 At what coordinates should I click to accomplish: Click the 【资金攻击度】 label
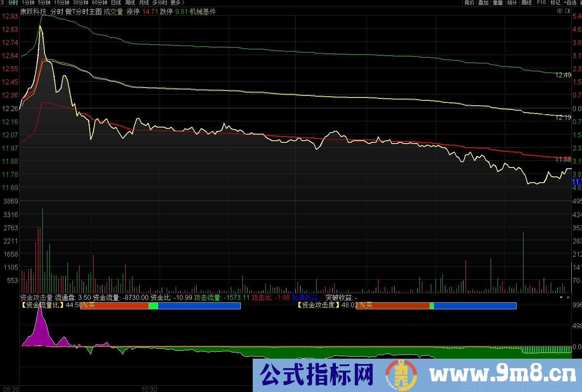[x=319, y=305]
